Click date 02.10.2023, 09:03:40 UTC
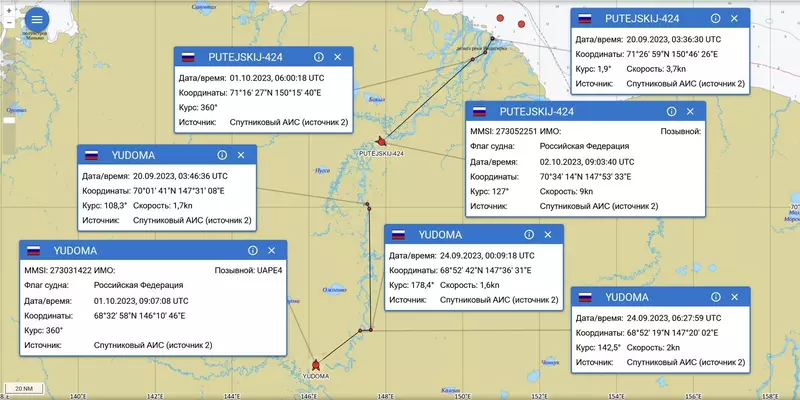 click(587, 162)
